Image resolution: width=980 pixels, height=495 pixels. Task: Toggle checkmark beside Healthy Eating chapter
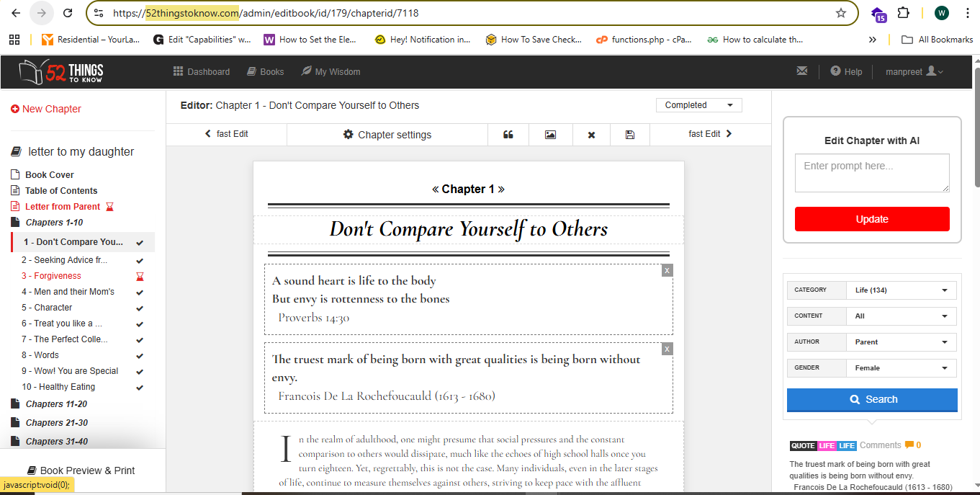tap(140, 387)
